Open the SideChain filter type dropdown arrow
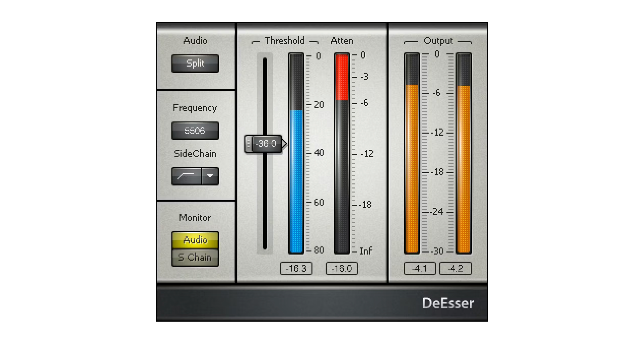The image size is (644, 343). pos(210,176)
